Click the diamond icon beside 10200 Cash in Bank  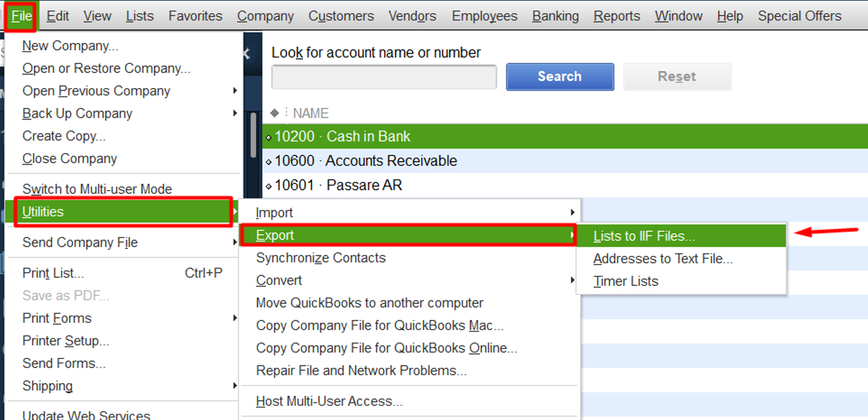269,136
